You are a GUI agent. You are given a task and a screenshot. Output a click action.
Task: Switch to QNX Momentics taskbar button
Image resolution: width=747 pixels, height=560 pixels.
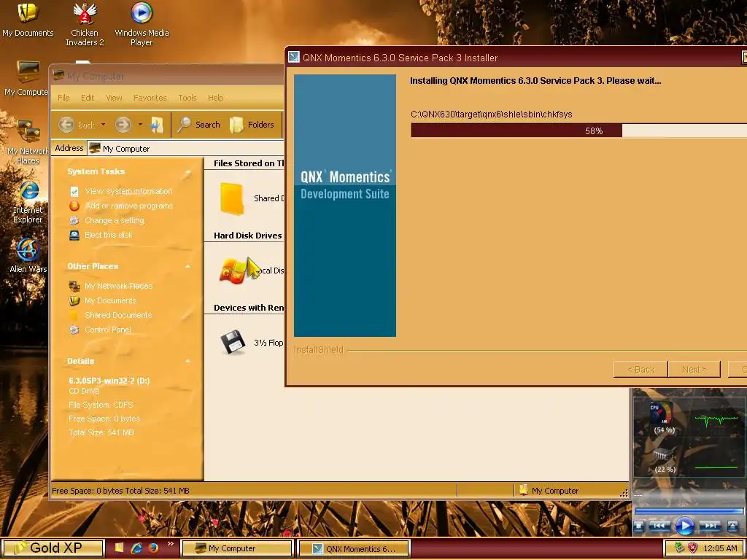[354, 548]
